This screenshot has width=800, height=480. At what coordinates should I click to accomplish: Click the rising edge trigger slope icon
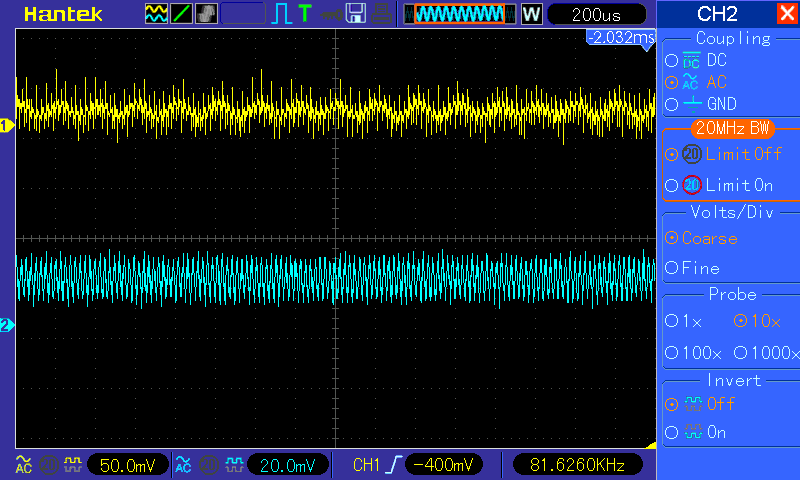(x=393, y=465)
